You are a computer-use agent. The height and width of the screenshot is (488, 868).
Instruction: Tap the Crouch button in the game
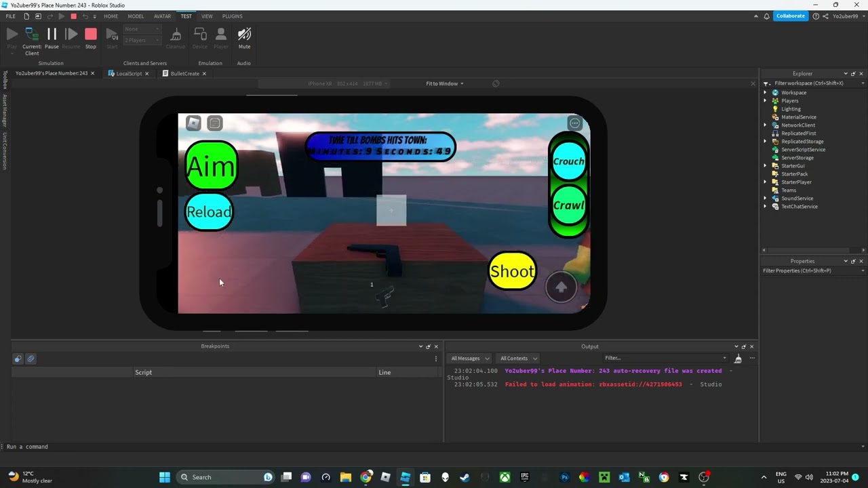(x=568, y=161)
